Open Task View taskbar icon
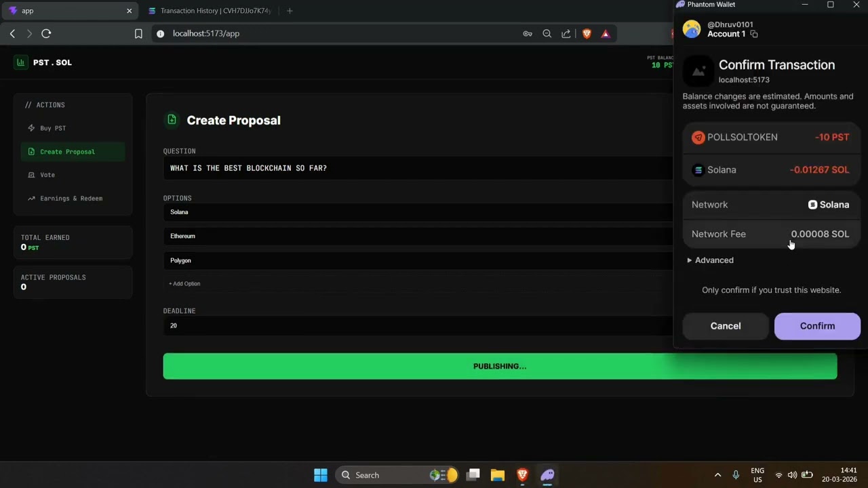The width and height of the screenshot is (868, 488). (x=473, y=475)
